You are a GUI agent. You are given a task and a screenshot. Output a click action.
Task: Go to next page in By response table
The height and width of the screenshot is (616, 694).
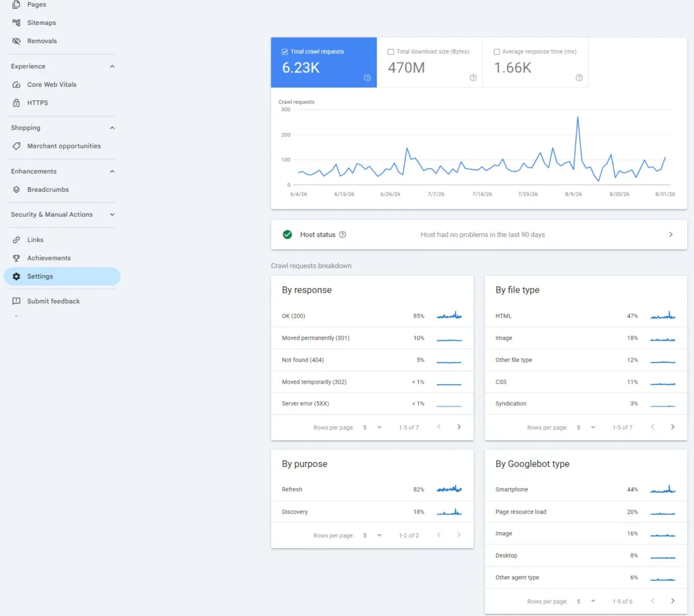[x=459, y=427]
